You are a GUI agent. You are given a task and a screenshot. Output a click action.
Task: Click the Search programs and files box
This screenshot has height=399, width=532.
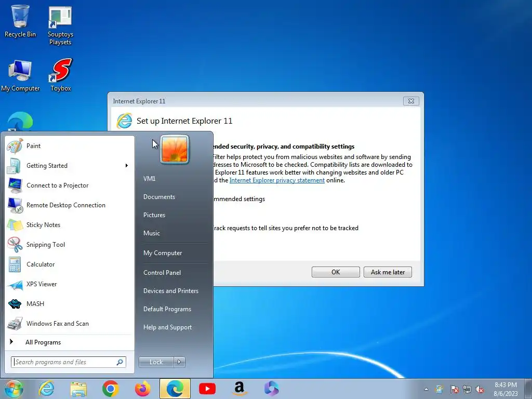pyautogui.click(x=68, y=362)
